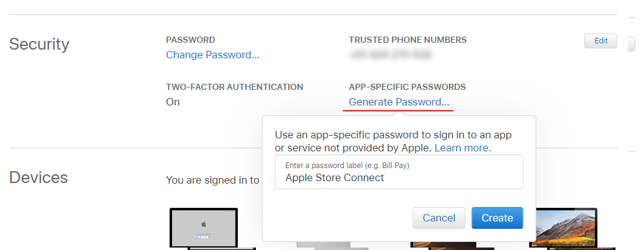Click the blurred trusted phone number

click(390, 55)
